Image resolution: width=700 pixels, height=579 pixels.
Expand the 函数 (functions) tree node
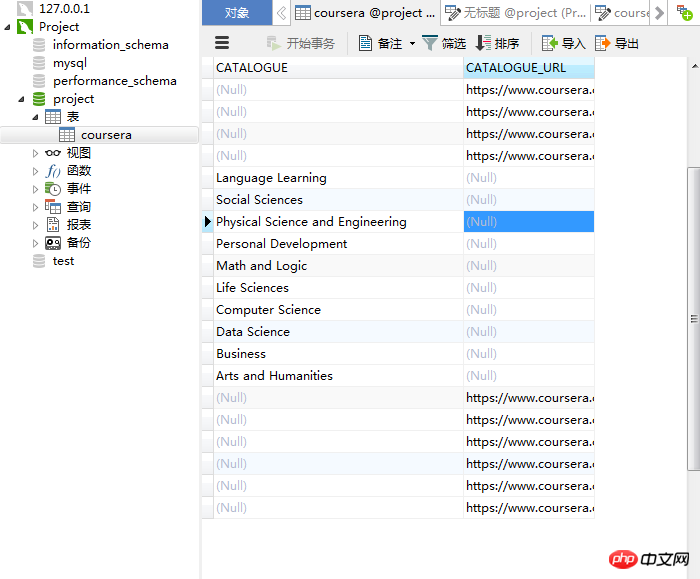35,171
